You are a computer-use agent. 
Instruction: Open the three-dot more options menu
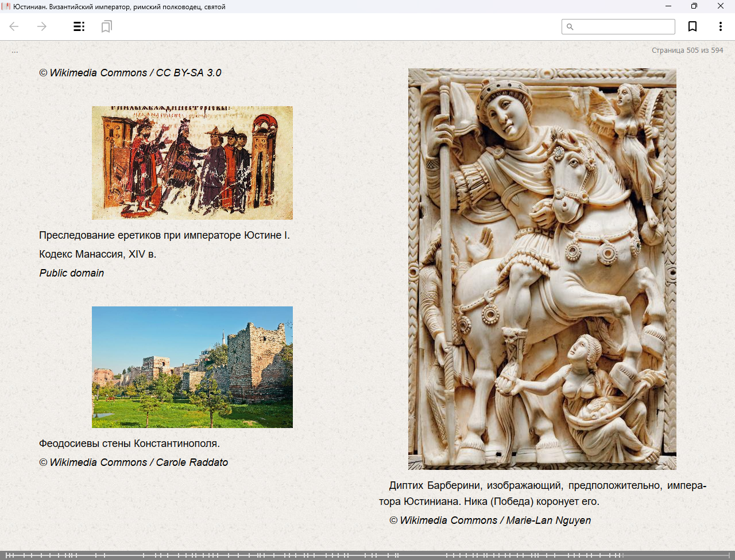(x=720, y=26)
